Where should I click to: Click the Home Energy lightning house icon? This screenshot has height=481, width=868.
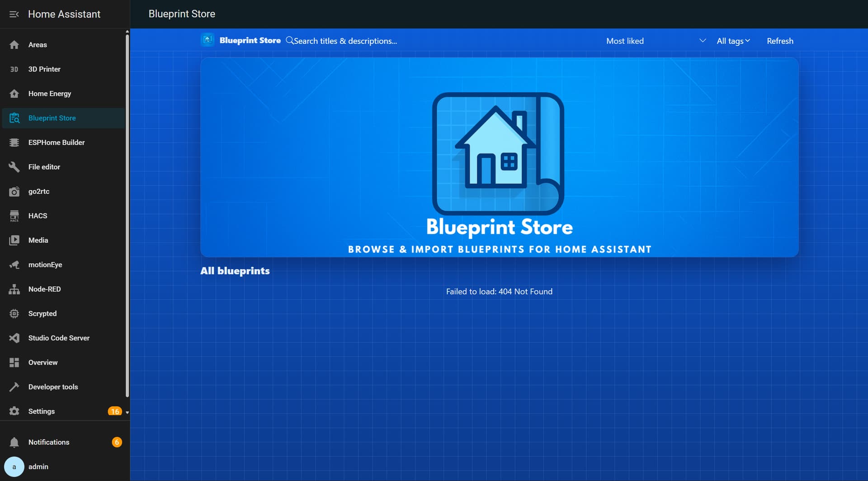pos(14,94)
